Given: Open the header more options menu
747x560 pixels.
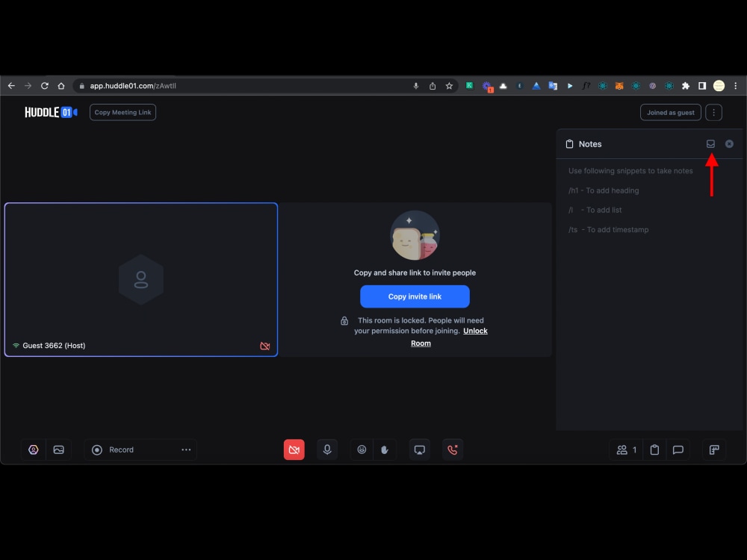Looking at the screenshot, I should point(713,113).
